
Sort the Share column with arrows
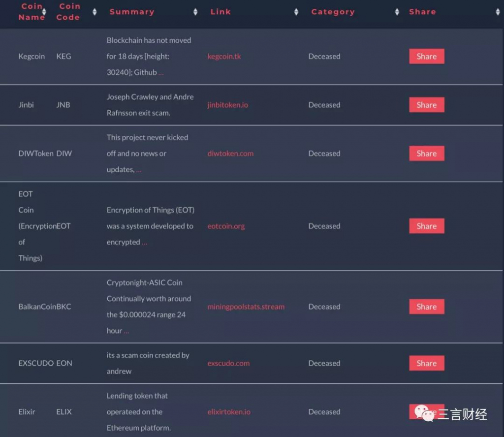click(x=498, y=12)
